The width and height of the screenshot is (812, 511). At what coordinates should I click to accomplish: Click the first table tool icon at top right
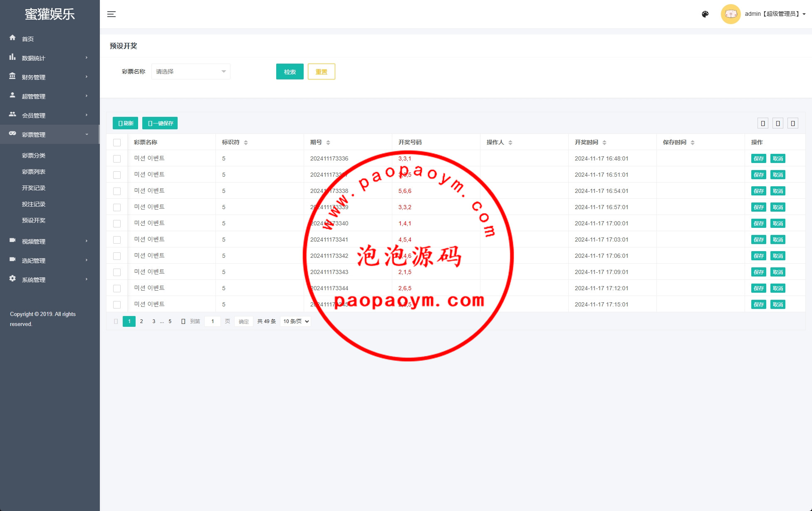763,123
